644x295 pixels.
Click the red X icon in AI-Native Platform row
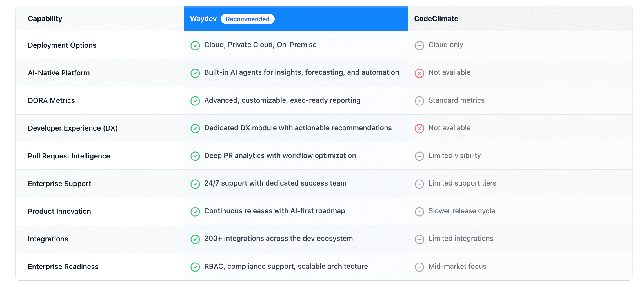coord(419,73)
